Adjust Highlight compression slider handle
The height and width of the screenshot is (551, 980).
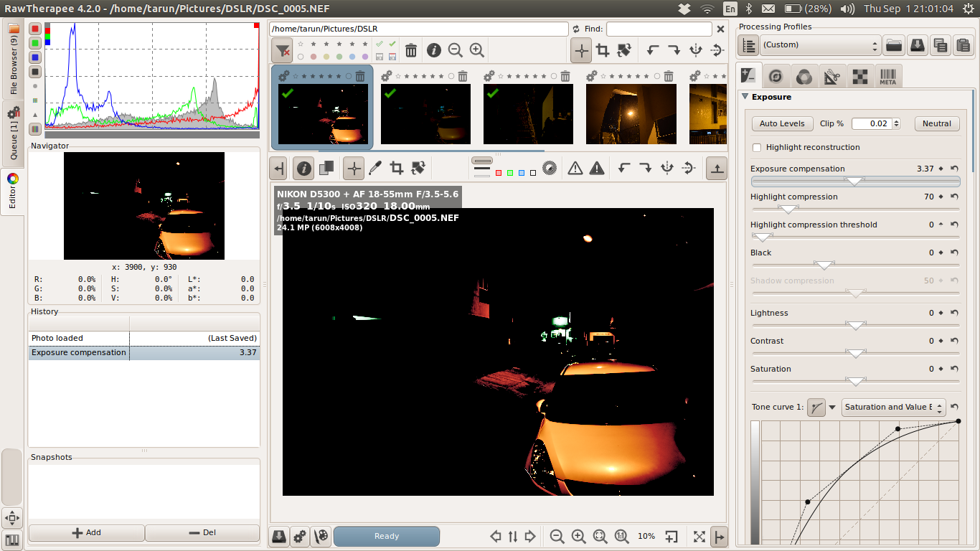click(x=788, y=209)
